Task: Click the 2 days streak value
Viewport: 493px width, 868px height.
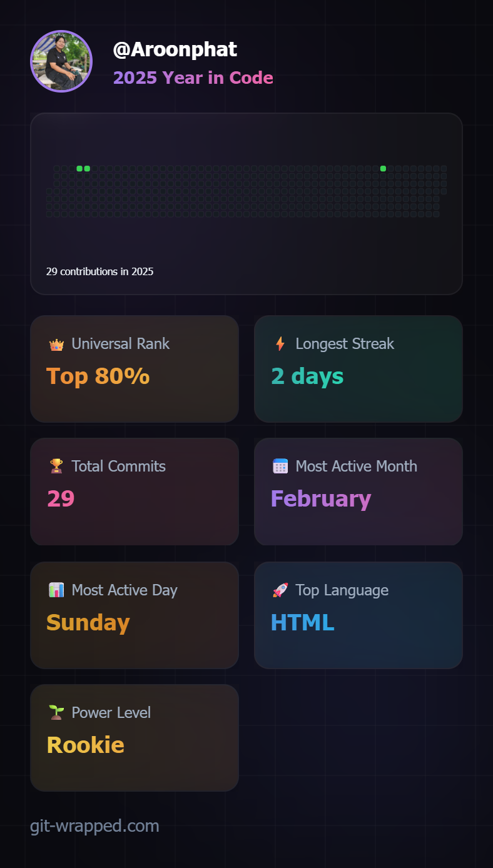Action: pos(307,376)
